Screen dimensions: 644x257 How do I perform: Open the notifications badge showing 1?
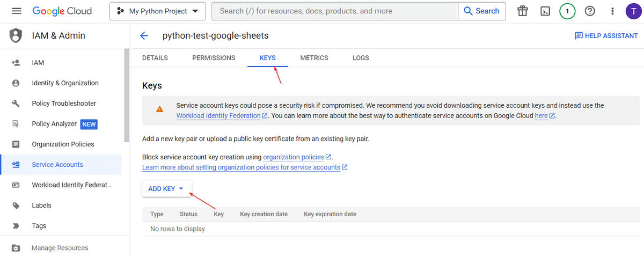[567, 11]
